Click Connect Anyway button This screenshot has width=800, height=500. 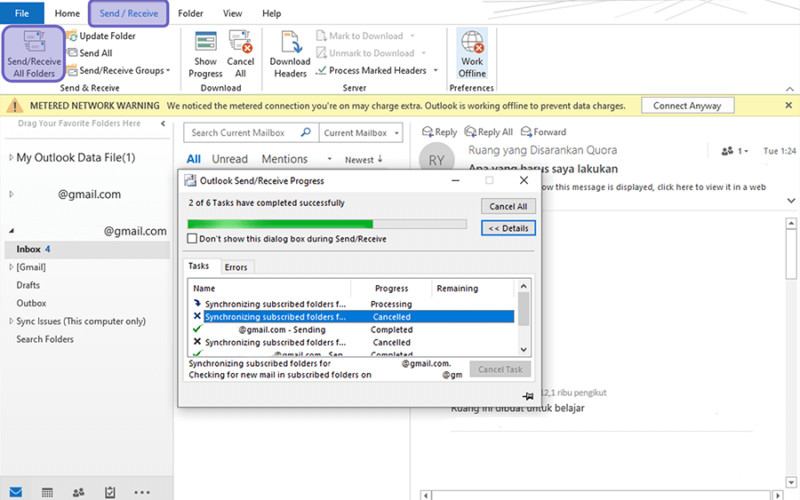click(687, 106)
